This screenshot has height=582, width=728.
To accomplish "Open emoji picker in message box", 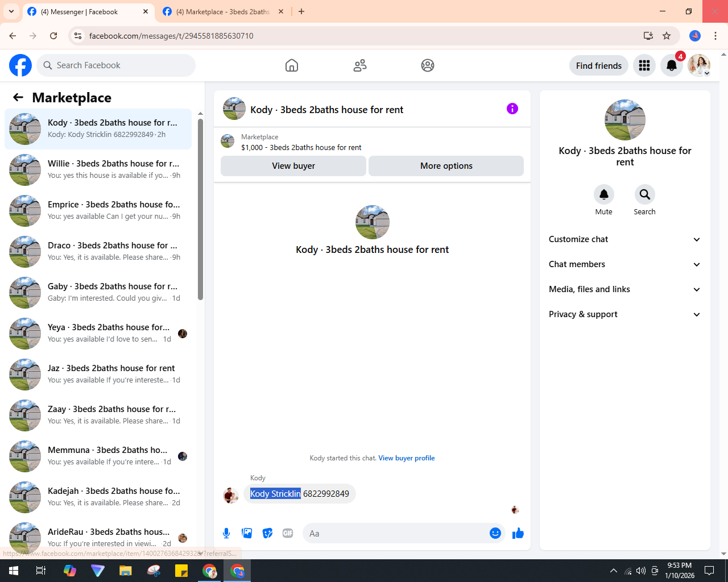I will click(495, 533).
